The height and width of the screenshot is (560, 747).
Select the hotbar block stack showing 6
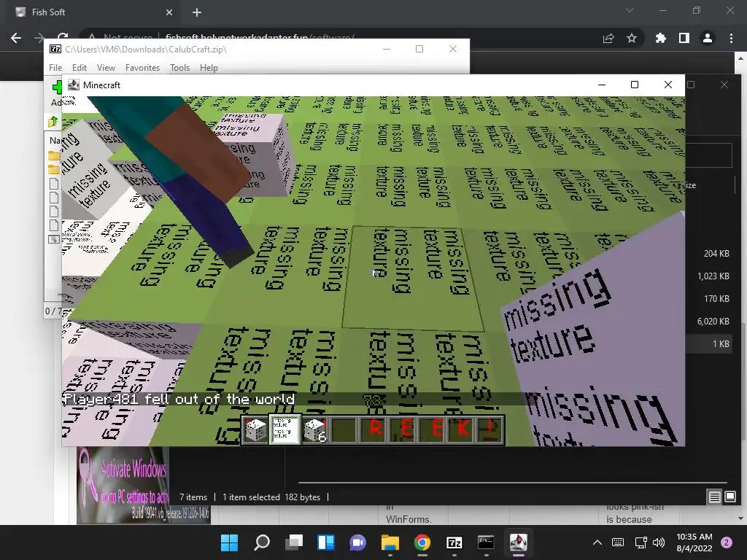point(315,430)
